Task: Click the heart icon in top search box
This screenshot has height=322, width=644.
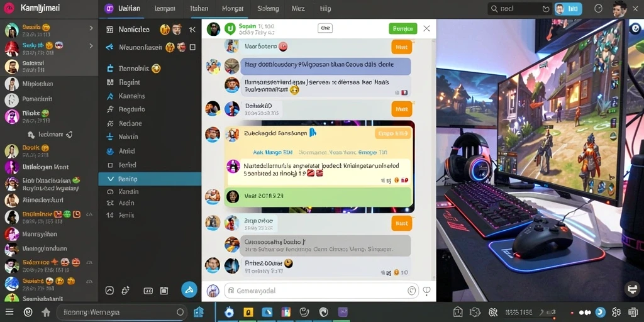Action: 546,9
